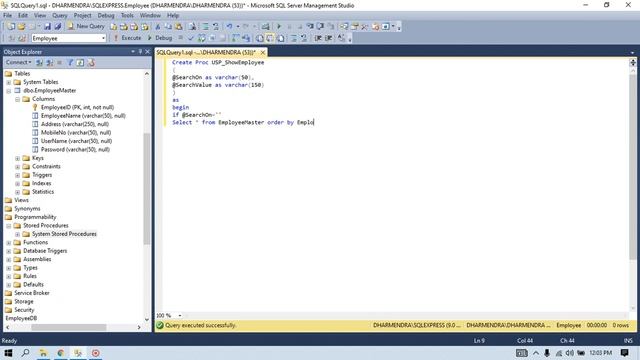Click the Decrease Indent icon
The image size is (640, 360).
click(318, 38)
